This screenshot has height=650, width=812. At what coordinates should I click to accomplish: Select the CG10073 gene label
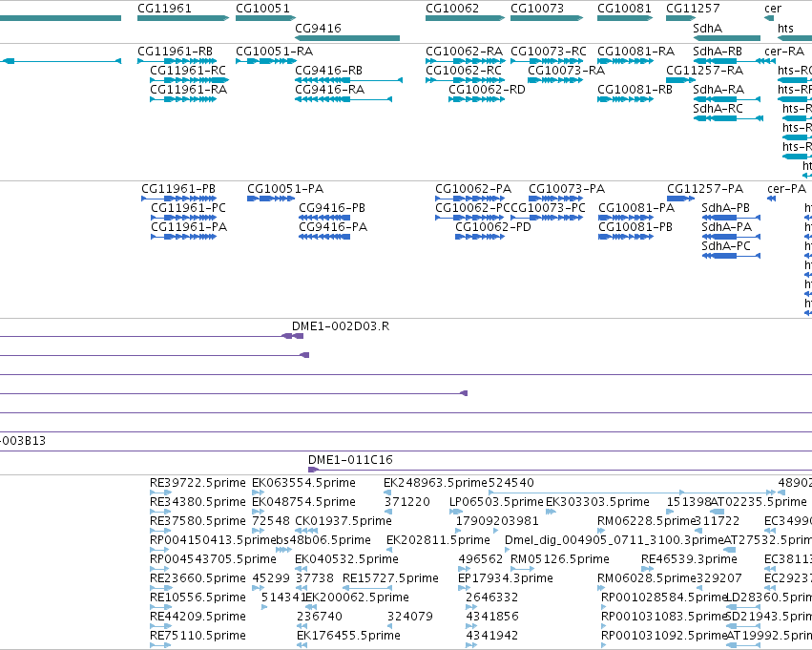click(x=537, y=9)
